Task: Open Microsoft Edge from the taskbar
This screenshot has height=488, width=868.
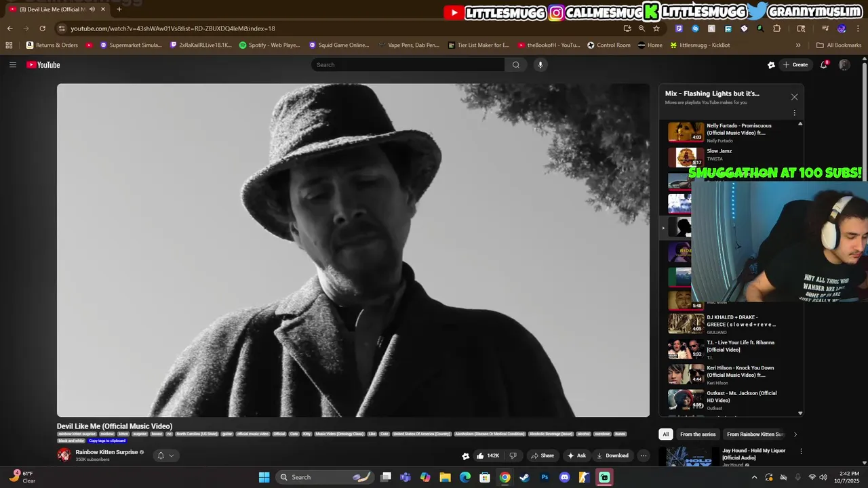Action: [x=465, y=477]
